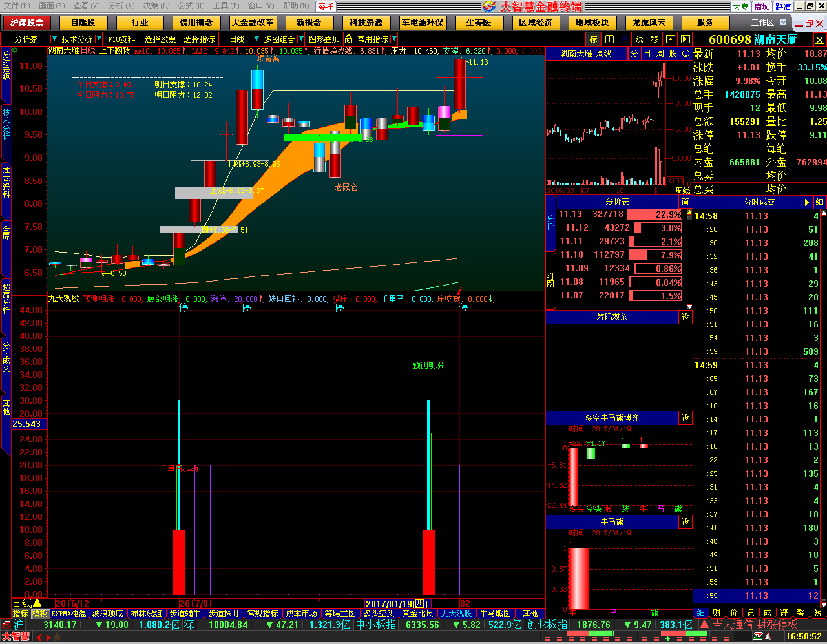Toggle 警 tab at bottom right panel

coord(801,613)
